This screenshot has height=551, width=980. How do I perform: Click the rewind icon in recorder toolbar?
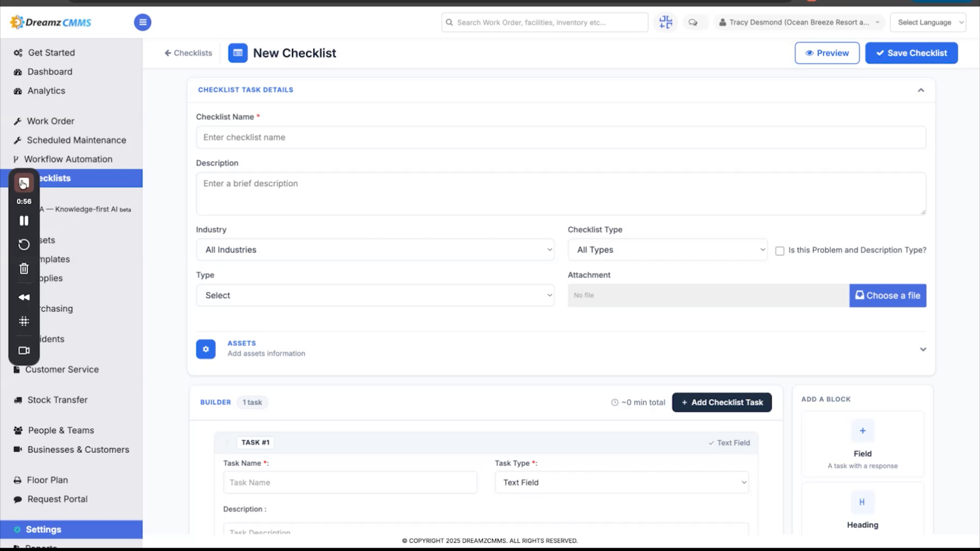(x=24, y=297)
